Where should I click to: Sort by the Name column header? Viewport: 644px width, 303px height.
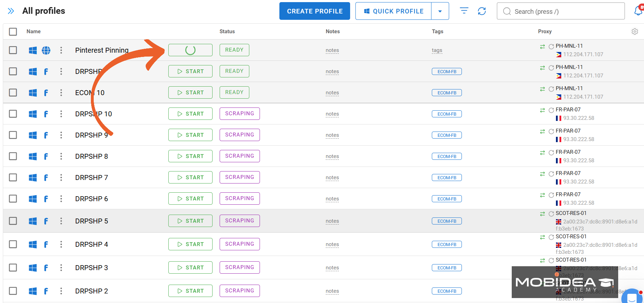point(34,31)
